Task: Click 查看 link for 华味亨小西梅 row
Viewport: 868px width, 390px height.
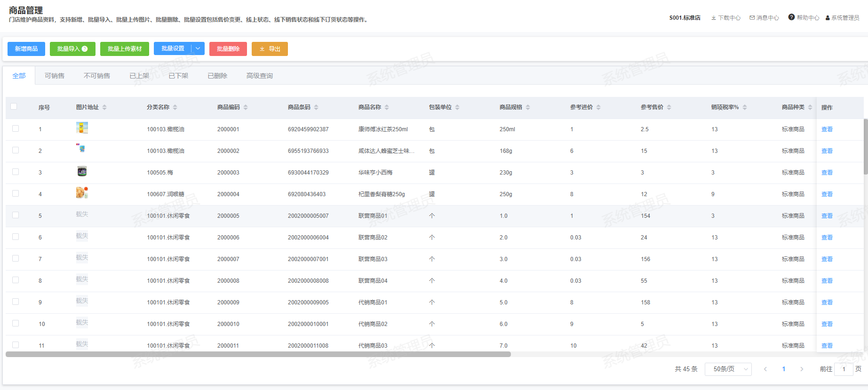Action: (827, 173)
